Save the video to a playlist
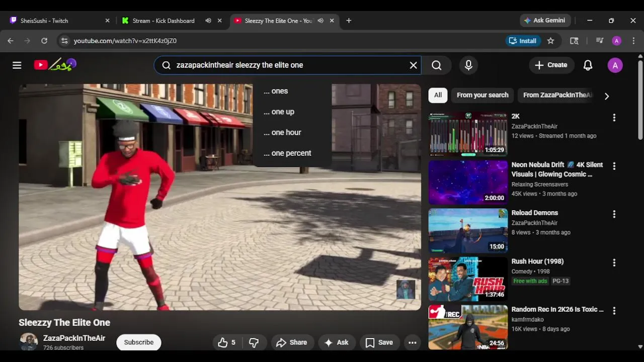 point(379,342)
